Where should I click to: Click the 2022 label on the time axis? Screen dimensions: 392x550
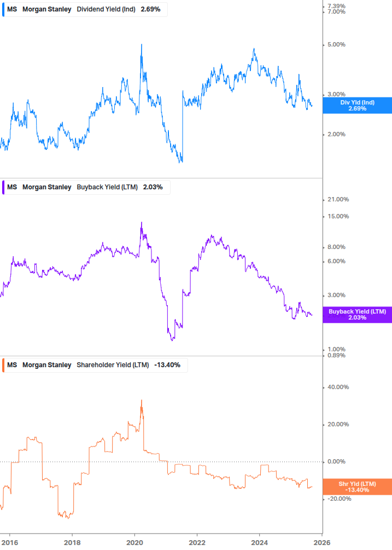click(x=197, y=543)
